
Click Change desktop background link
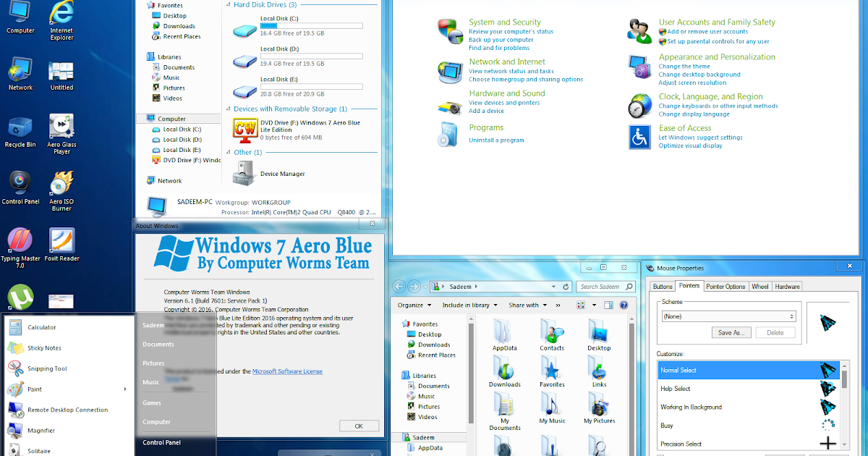[699, 75]
